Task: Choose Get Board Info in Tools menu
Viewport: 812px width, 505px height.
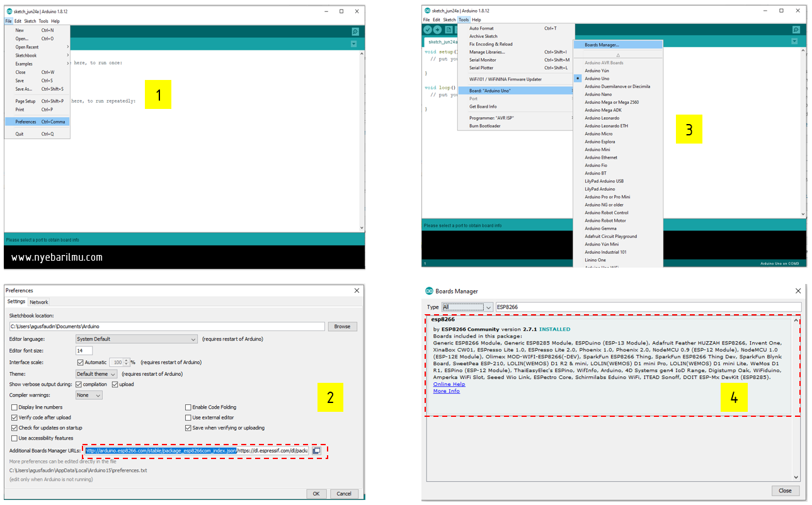Action: 516,106
